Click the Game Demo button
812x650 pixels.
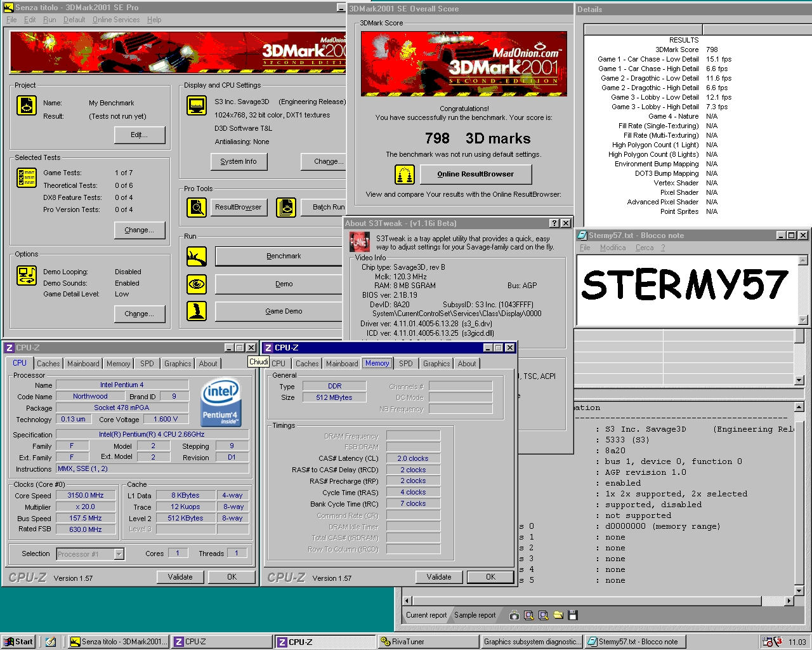[x=280, y=311]
